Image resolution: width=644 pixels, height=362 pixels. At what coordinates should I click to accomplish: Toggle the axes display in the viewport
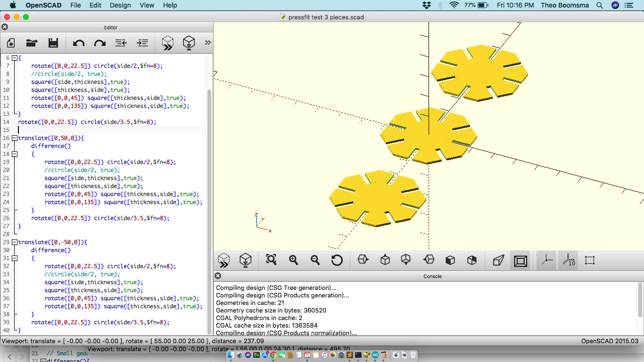point(546,260)
